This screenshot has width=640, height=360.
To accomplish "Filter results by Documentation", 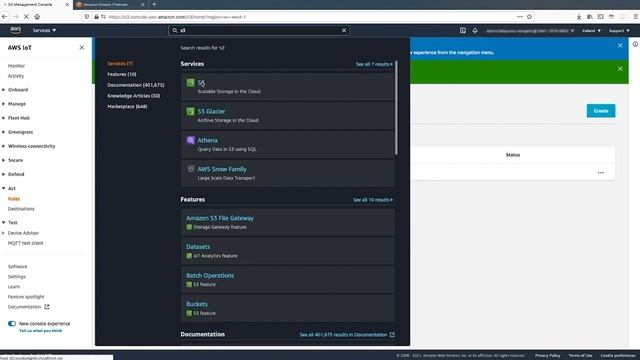I will (136, 85).
